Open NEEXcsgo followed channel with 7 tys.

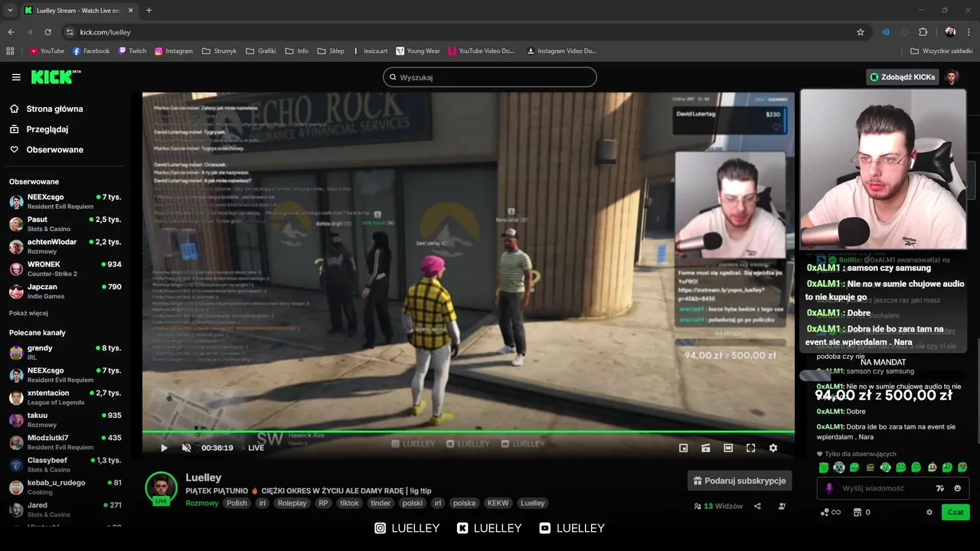[x=65, y=201]
